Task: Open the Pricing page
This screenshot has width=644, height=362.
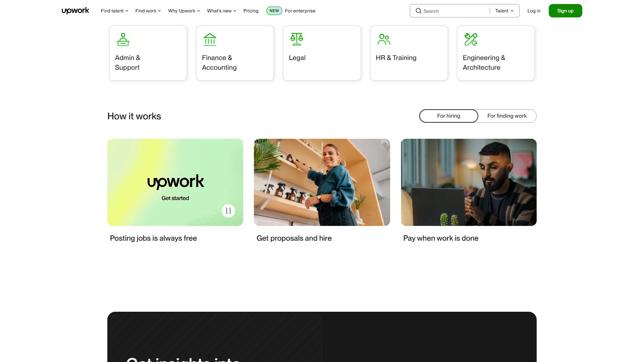Action: pos(251,11)
